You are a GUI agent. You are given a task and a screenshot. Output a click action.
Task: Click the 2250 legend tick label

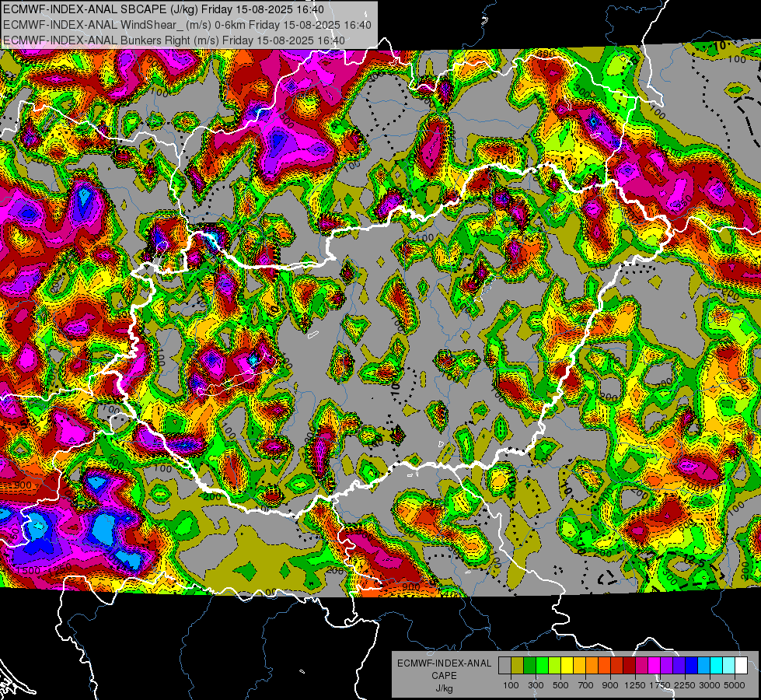tap(685, 685)
